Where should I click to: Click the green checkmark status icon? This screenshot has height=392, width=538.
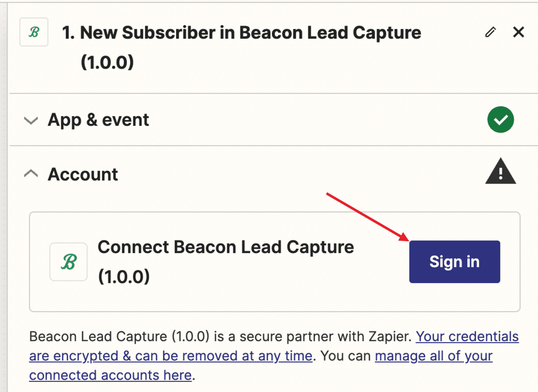pos(501,120)
